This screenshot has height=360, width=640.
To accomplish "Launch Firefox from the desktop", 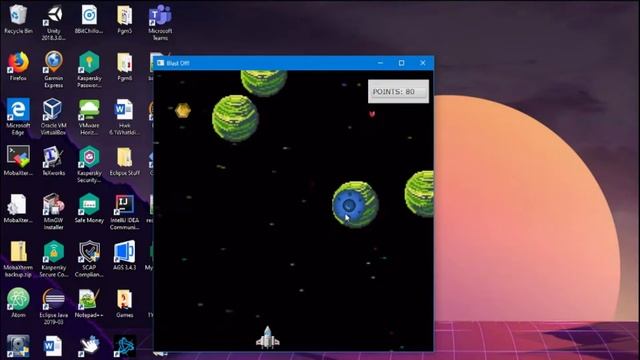I will click(18, 65).
